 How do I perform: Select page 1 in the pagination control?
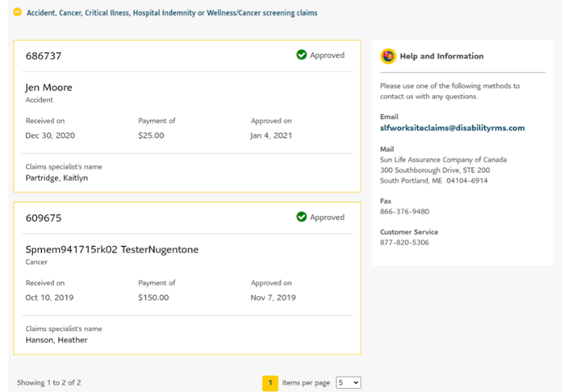pyautogui.click(x=270, y=382)
